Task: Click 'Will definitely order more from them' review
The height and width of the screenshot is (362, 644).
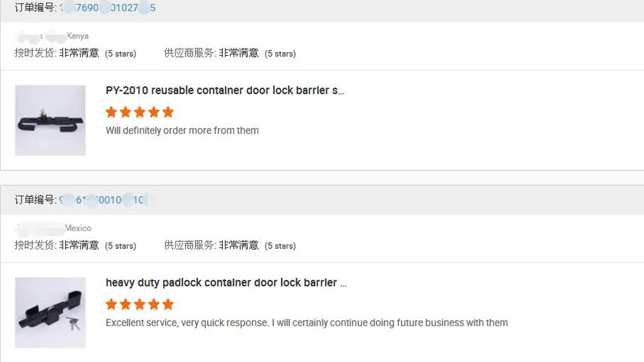Action: (x=182, y=130)
